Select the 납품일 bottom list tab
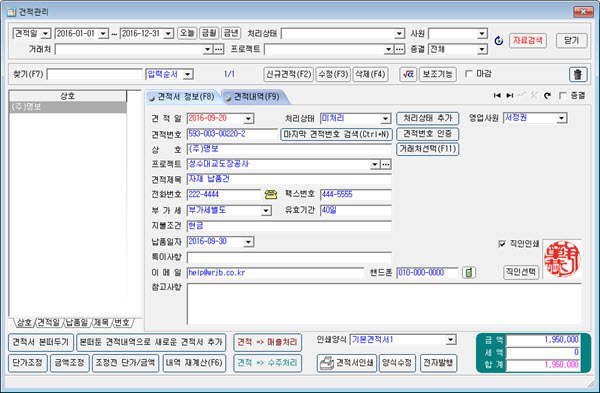This screenshot has height=393, width=600. point(77,323)
